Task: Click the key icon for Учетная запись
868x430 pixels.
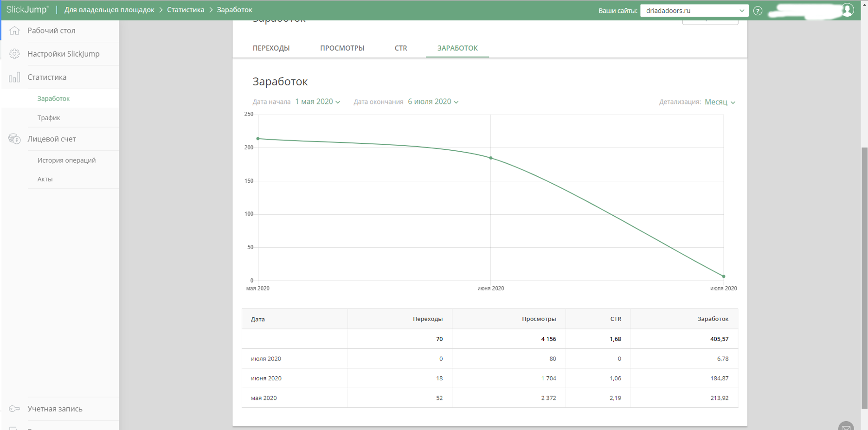Action: pyautogui.click(x=14, y=409)
